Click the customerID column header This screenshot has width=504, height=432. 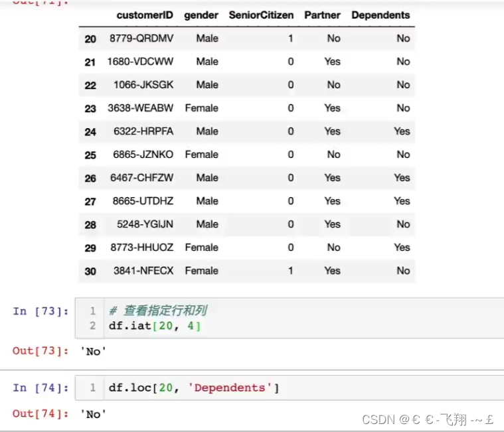pyautogui.click(x=145, y=15)
